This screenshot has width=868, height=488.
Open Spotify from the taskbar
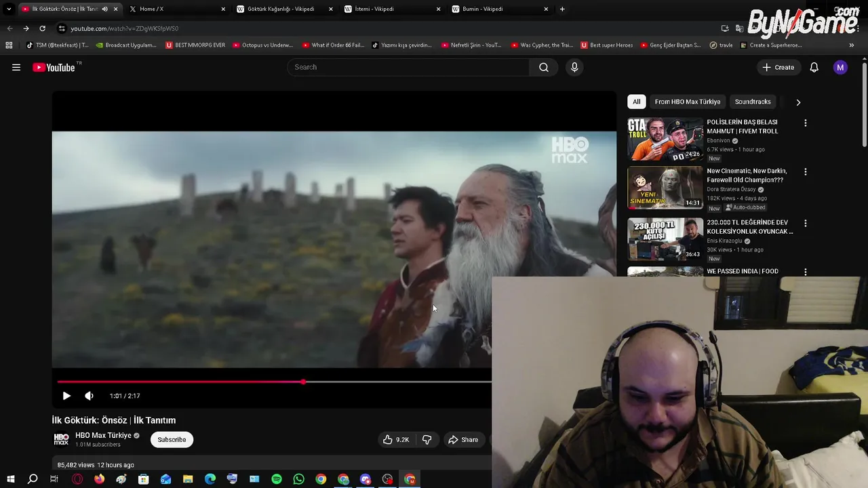277,479
